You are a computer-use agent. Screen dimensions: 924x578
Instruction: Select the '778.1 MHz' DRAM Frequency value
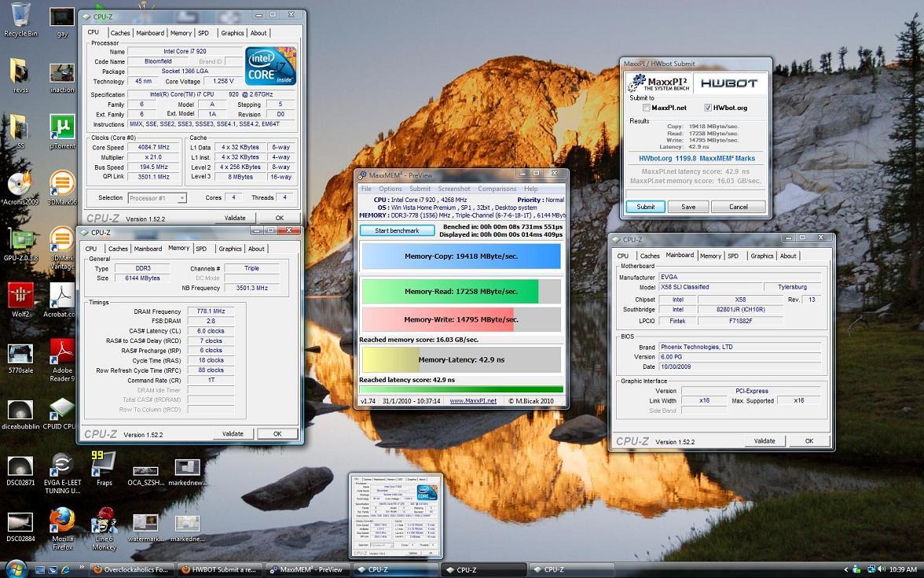coord(211,311)
